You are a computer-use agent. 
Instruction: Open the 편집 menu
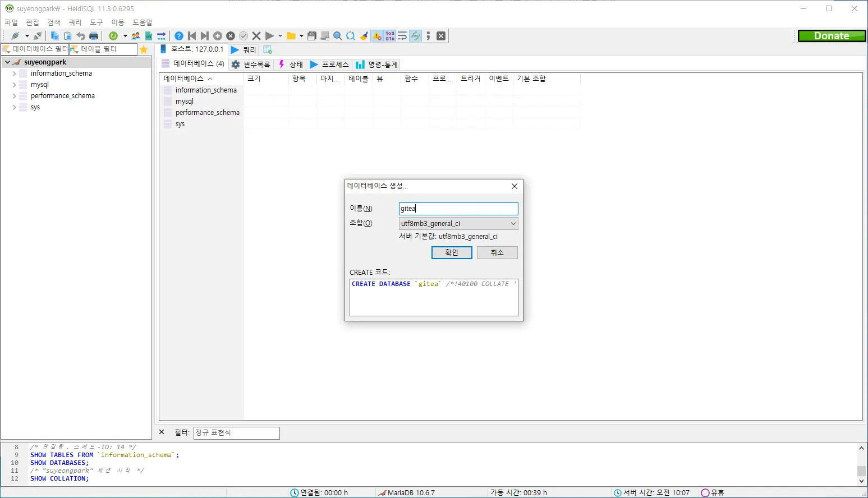click(33, 22)
